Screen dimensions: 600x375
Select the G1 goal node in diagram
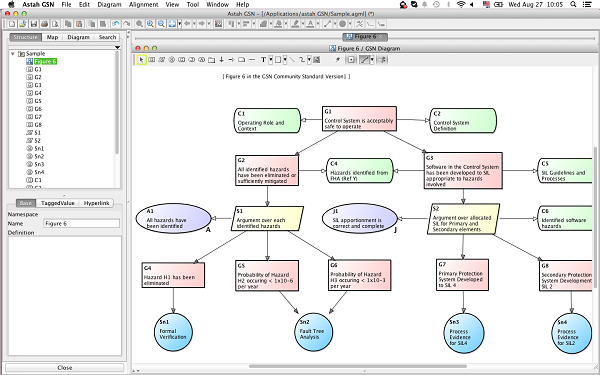pyautogui.click(x=359, y=119)
